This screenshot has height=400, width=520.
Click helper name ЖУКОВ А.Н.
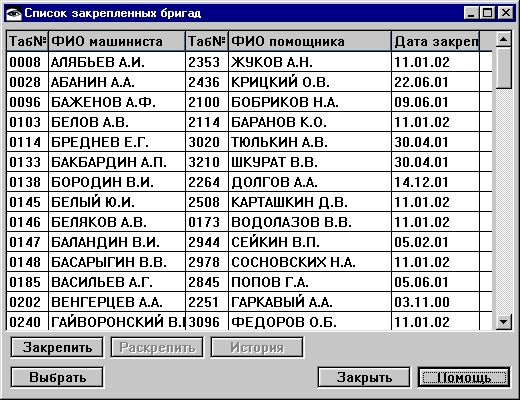tap(272, 62)
